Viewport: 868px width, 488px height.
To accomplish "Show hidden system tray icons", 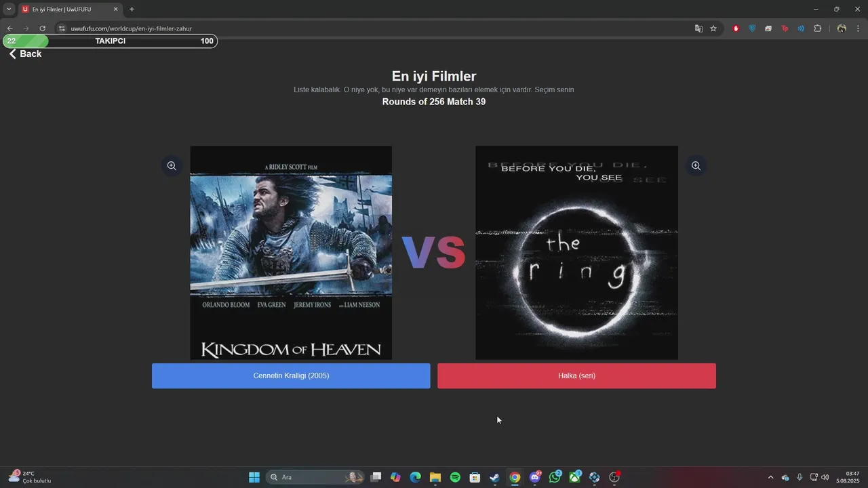I will tap(770, 477).
